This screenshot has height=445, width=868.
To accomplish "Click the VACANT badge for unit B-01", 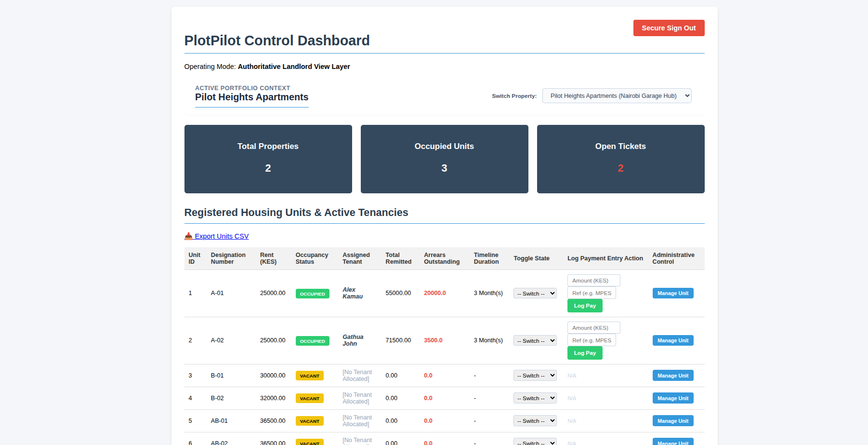I will pyautogui.click(x=310, y=376).
